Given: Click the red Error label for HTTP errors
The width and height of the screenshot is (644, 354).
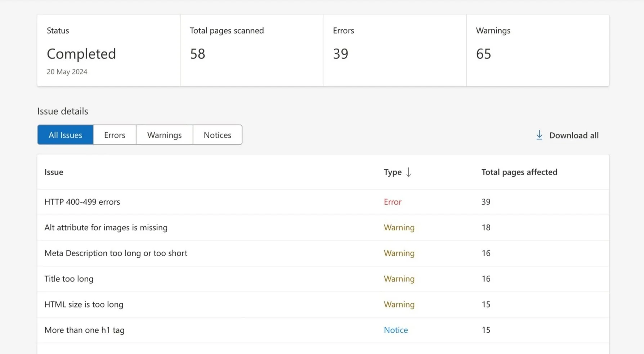Looking at the screenshot, I should point(392,202).
